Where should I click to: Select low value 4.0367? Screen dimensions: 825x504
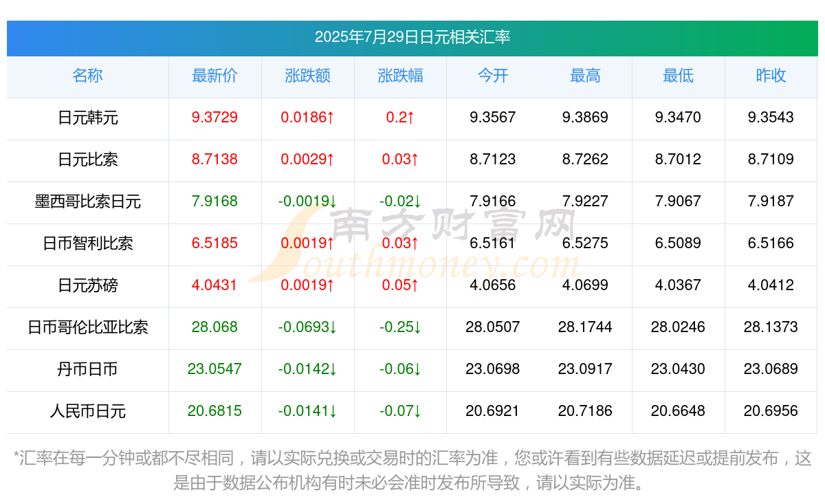pos(679,285)
